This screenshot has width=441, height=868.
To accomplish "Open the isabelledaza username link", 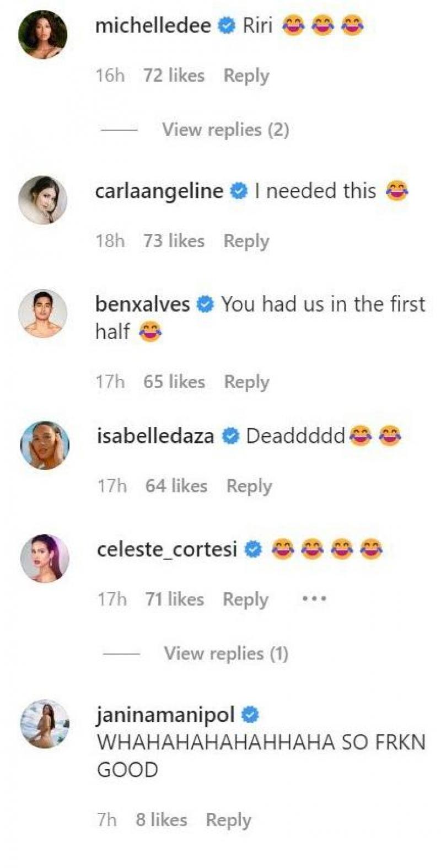I will click(x=155, y=436).
